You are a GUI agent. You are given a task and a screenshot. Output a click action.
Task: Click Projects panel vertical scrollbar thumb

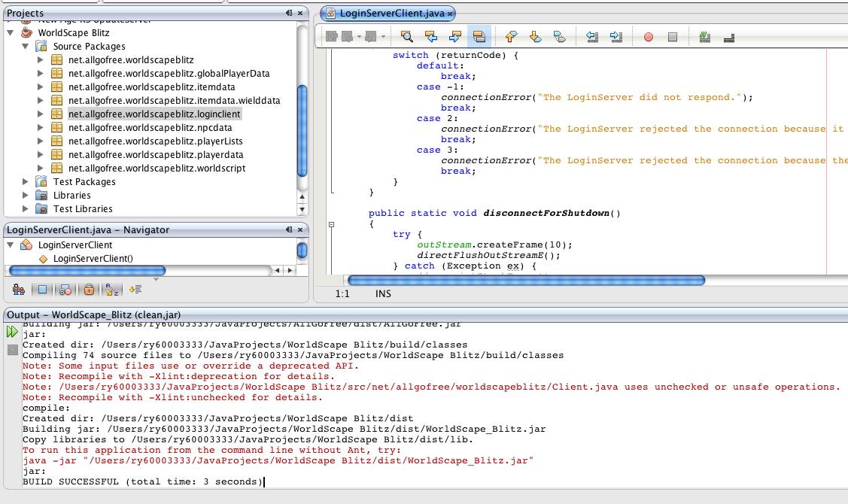[302, 130]
